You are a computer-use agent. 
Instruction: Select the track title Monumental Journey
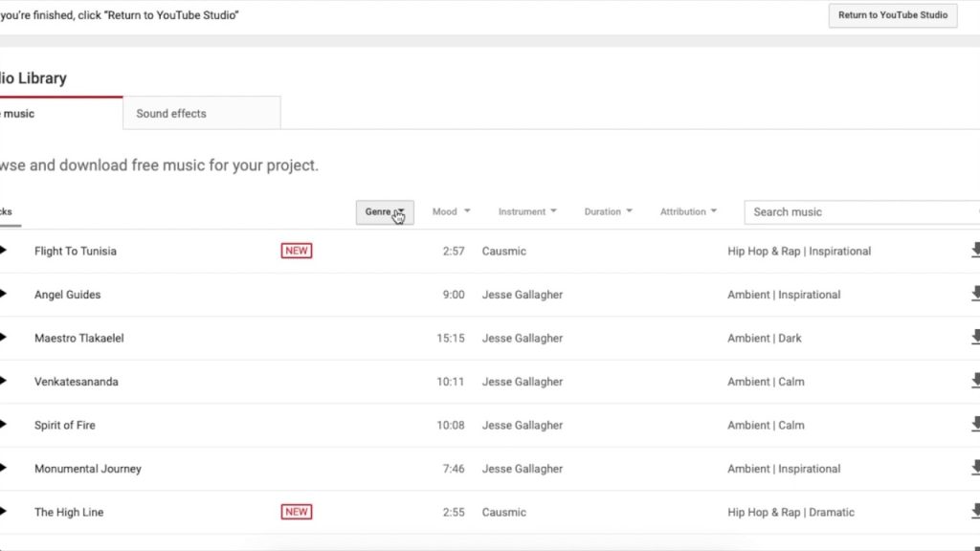coord(87,468)
